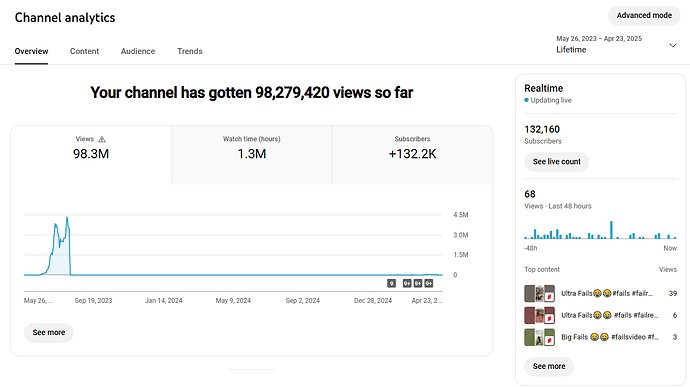The width and height of the screenshot is (690, 387).
Task: Open the Lifetime date range dropdown arrow
Action: [x=673, y=45]
